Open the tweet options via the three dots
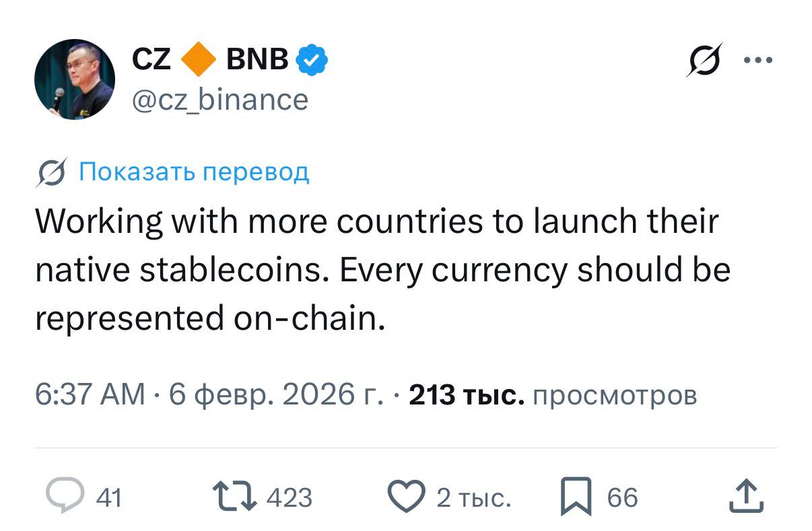 point(758,59)
